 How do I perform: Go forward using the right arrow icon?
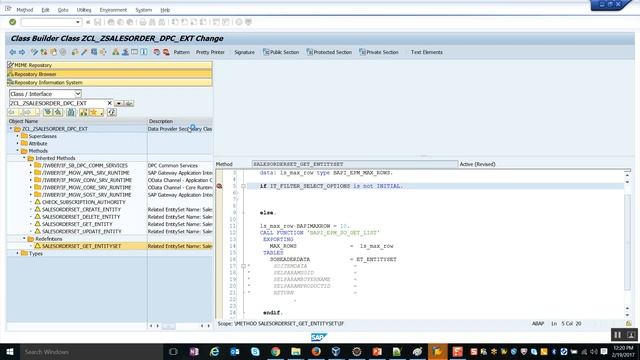click(22, 52)
